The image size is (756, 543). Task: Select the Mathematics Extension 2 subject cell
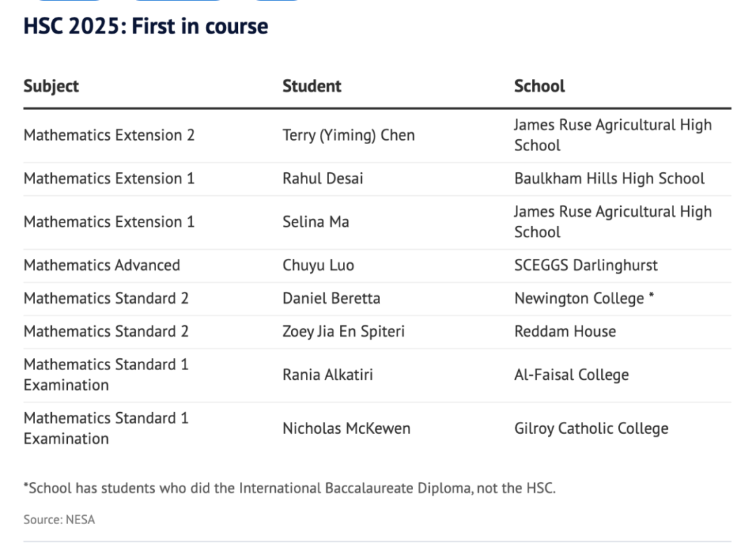pos(108,135)
